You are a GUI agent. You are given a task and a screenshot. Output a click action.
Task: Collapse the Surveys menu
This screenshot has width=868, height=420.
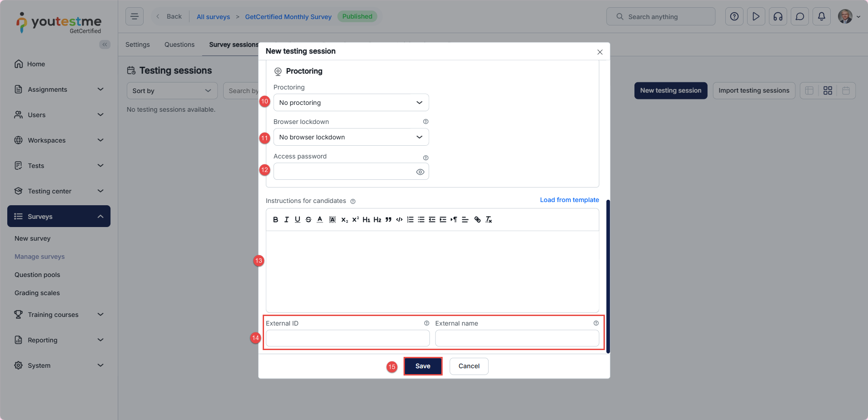pyautogui.click(x=59, y=217)
